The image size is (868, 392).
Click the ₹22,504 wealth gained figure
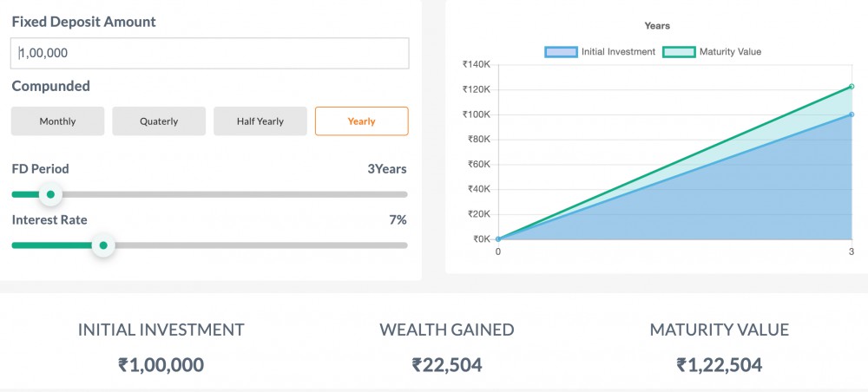446,365
